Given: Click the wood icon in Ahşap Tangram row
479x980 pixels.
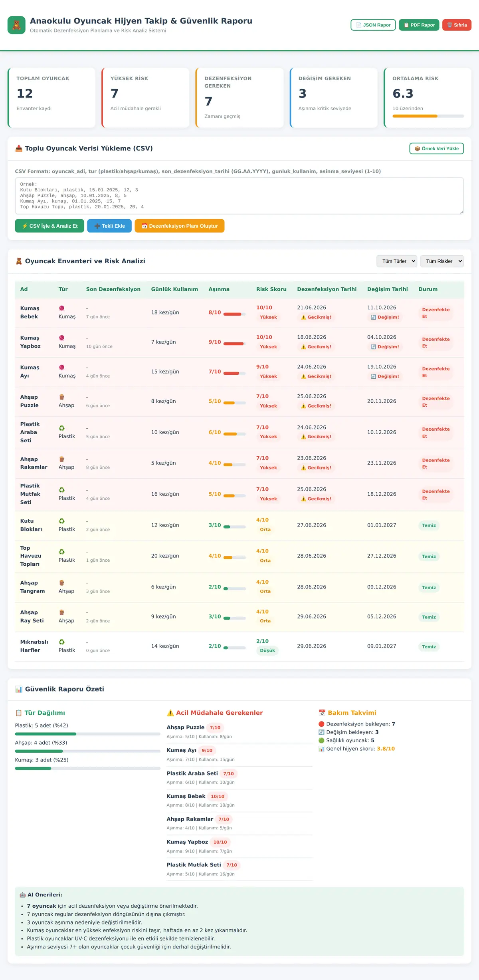Looking at the screenshot, I should click(61, 582).
